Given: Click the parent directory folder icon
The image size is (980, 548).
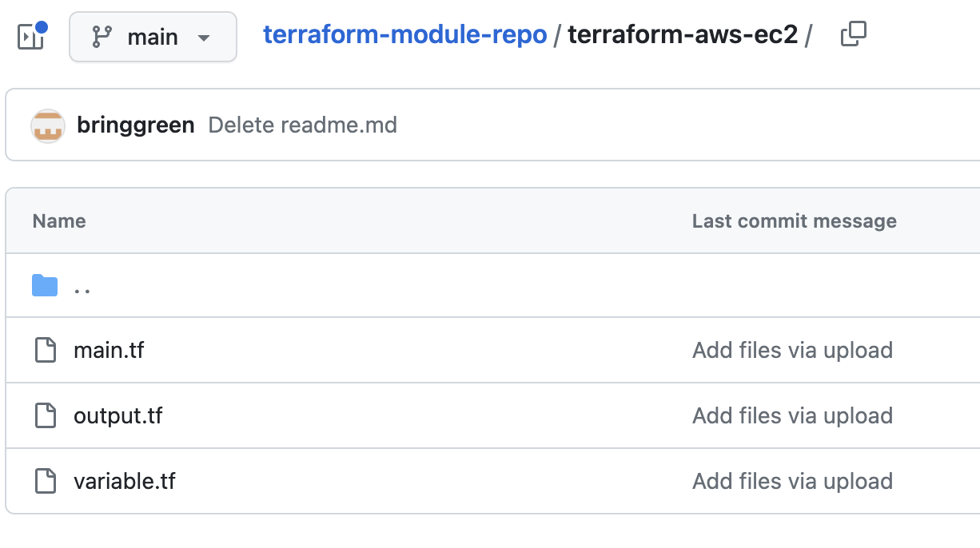Looking at the screenshot, I should [45, 285].
